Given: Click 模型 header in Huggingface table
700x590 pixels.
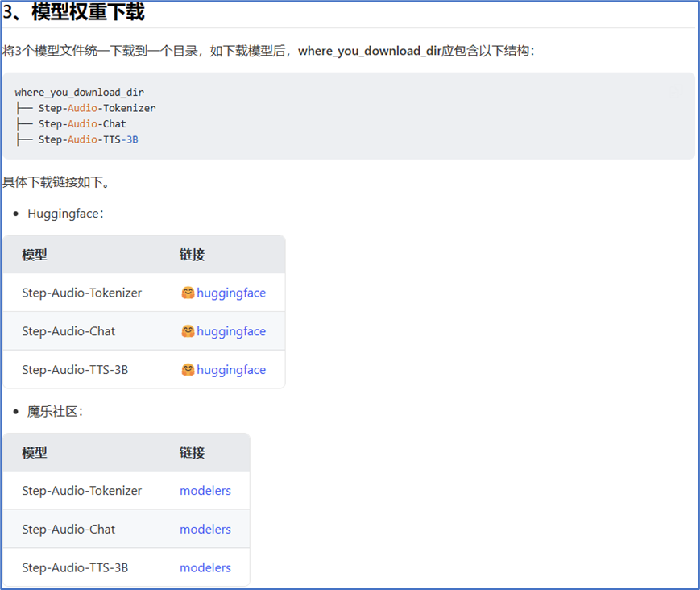Looking at the screenshot, I should coord(35,255).
